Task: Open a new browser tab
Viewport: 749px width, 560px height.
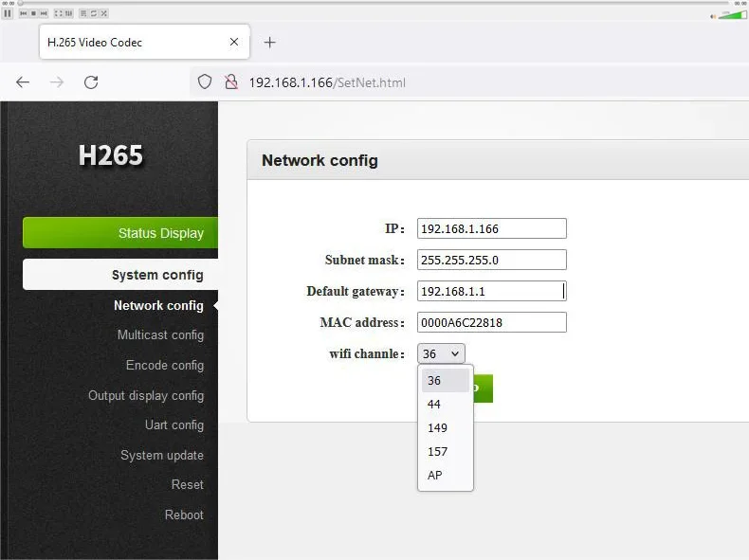Action: [269, 43]
